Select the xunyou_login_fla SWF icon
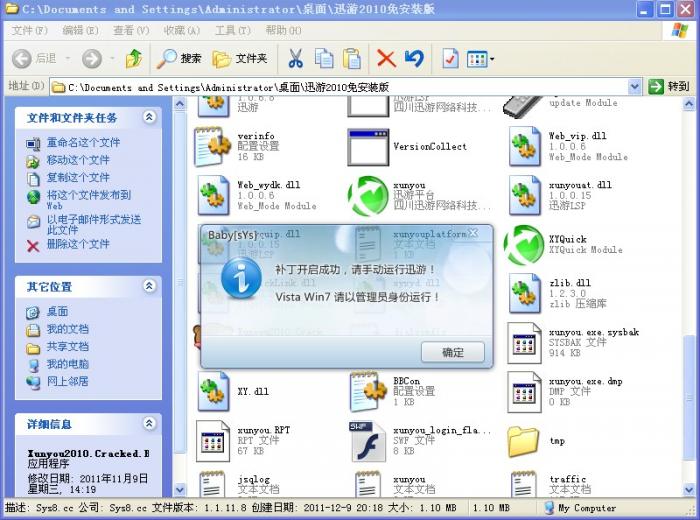This screenshot has height=520, width=700. (x=368, y=441)
